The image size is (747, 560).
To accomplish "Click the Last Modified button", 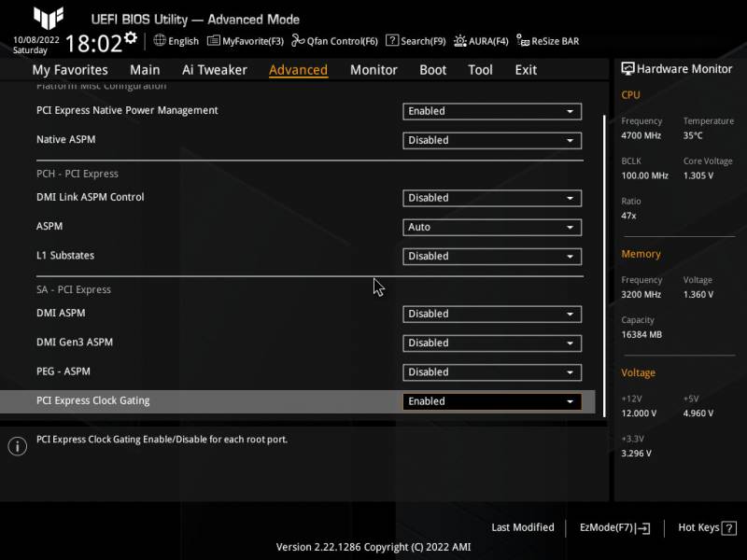I will (x=523, y=527).
